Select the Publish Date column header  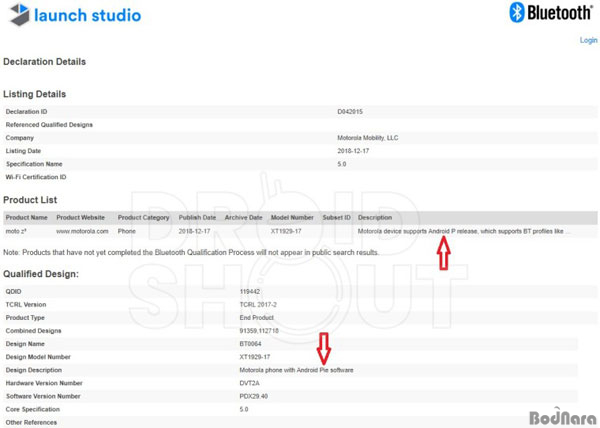[x=197, y=217]
